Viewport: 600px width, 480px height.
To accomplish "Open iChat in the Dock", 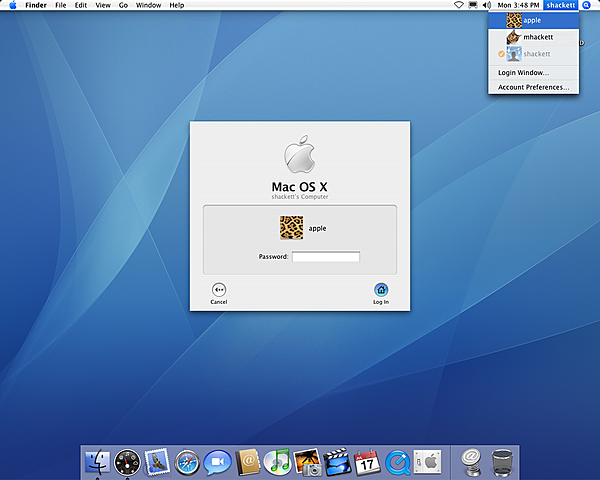I will point(217,462).
